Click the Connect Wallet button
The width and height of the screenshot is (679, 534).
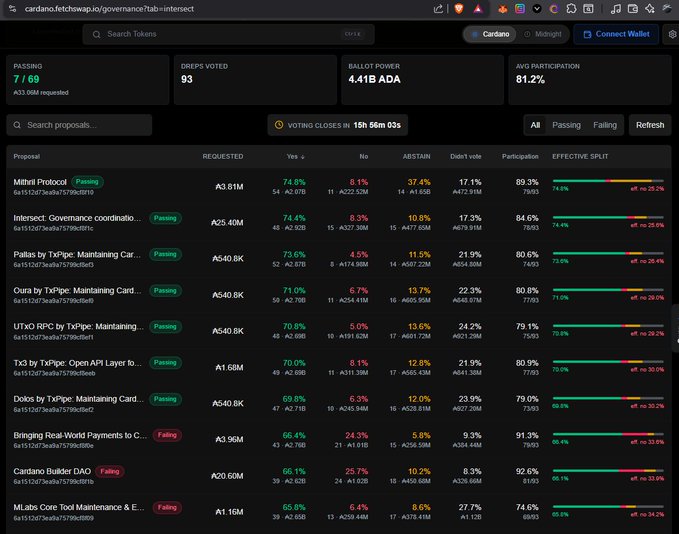click(x=616, y=34)
